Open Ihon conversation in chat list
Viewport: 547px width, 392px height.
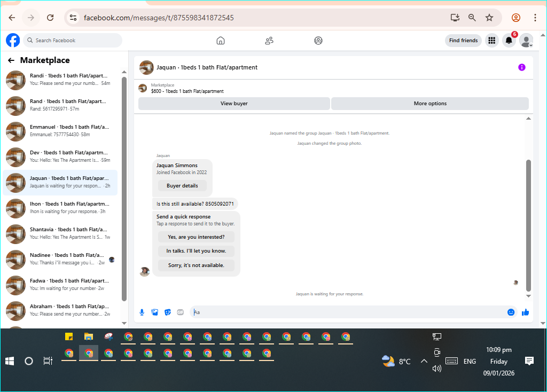coord(60,208)
